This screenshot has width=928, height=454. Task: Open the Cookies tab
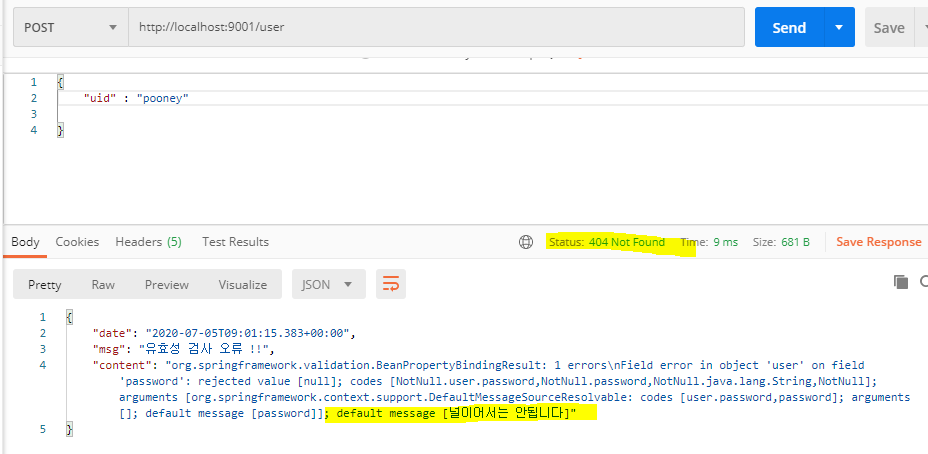point(77,242)
